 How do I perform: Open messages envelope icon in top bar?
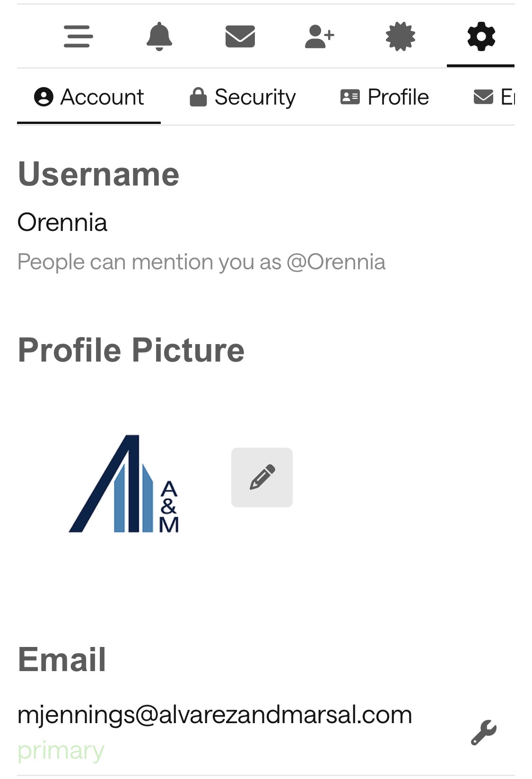click(x=240, y=36)
